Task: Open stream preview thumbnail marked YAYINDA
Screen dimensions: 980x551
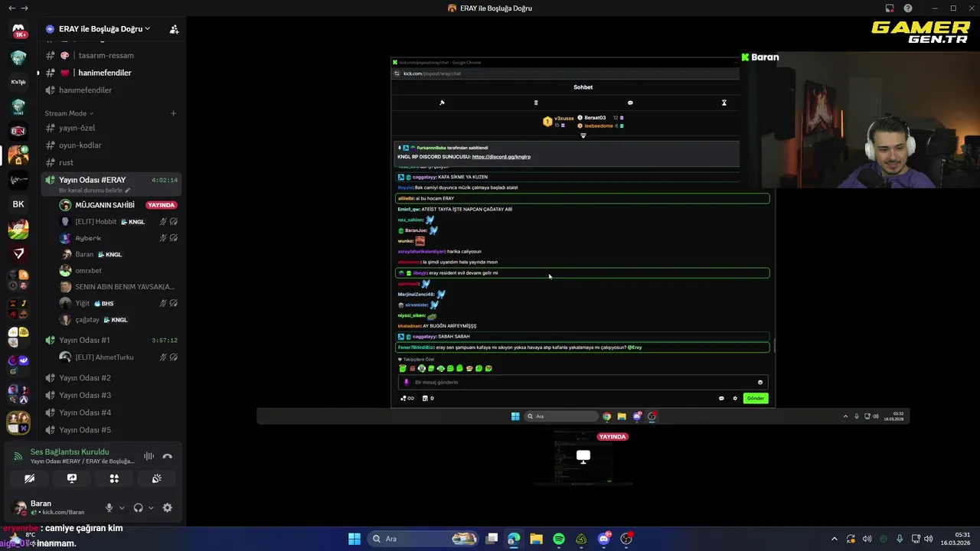Action: pyautogui.click(x=583, y=458)
